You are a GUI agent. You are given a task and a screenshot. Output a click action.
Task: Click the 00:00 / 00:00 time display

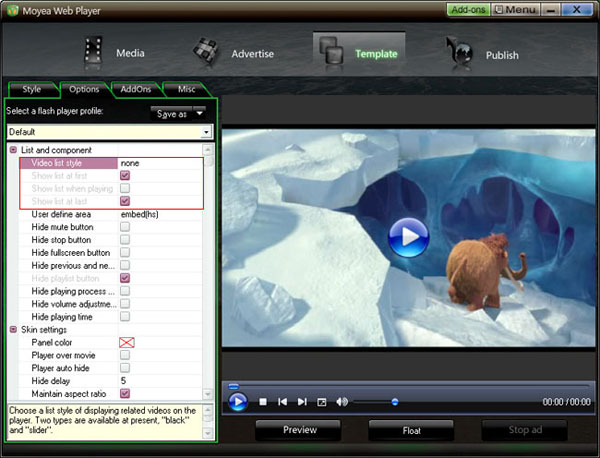point(566,402)
